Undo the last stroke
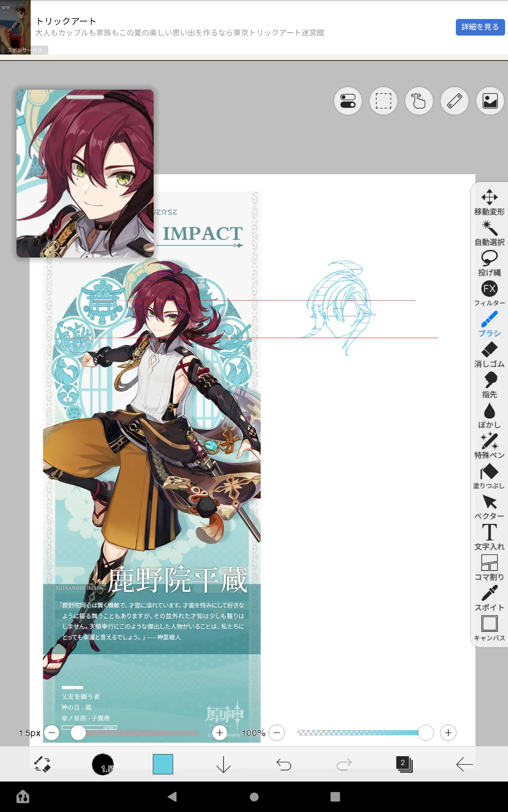Viewport: 508px width, 812px height. click(x=284, y=764)
